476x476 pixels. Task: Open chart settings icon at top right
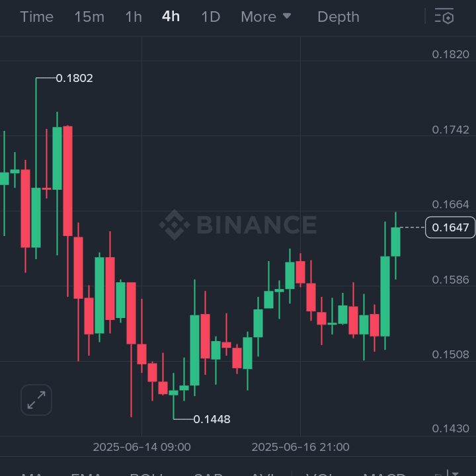444,17
